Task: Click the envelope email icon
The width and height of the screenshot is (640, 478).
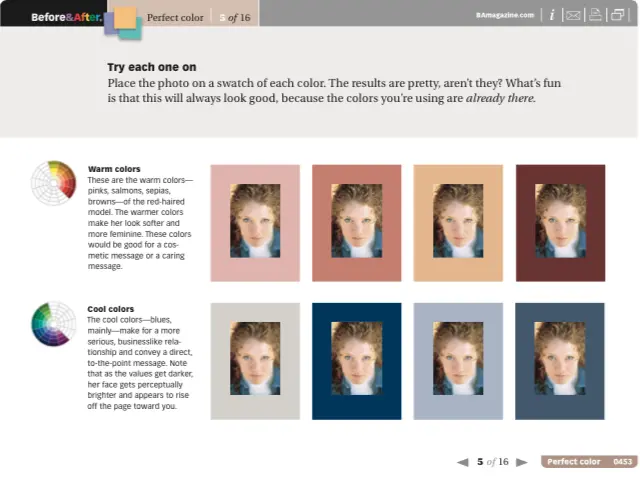Action: tap(572, 15)
